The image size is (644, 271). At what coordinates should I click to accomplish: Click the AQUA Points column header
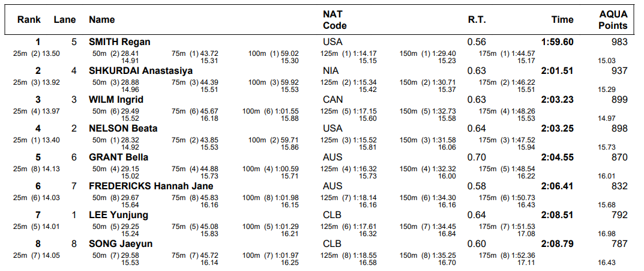[x=613, y=20]
